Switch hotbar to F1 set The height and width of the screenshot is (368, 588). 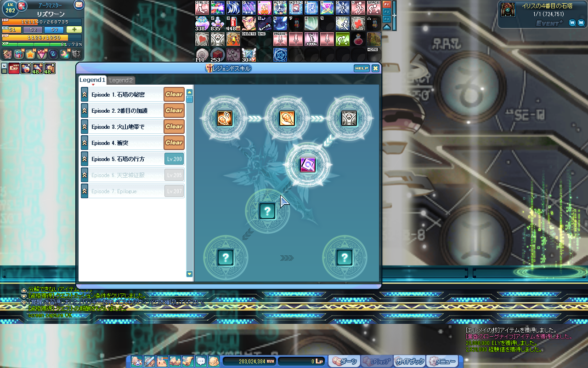click(386, 4)
